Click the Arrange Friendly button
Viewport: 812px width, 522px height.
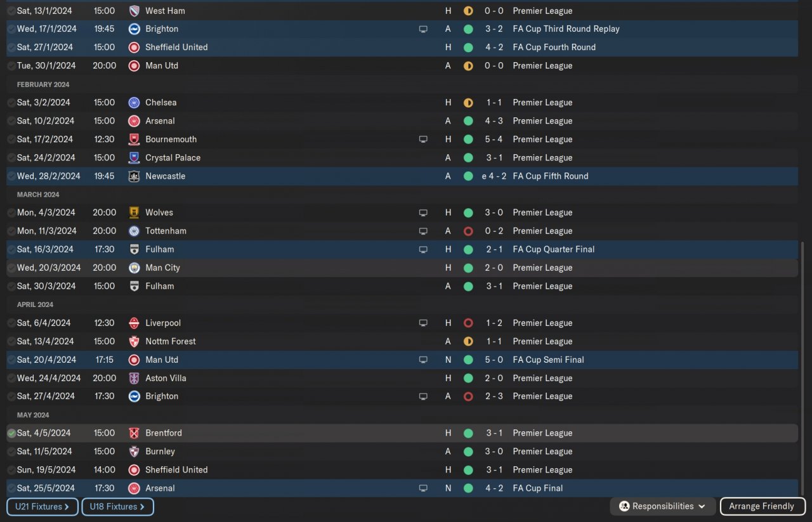(x=762, y=506)
